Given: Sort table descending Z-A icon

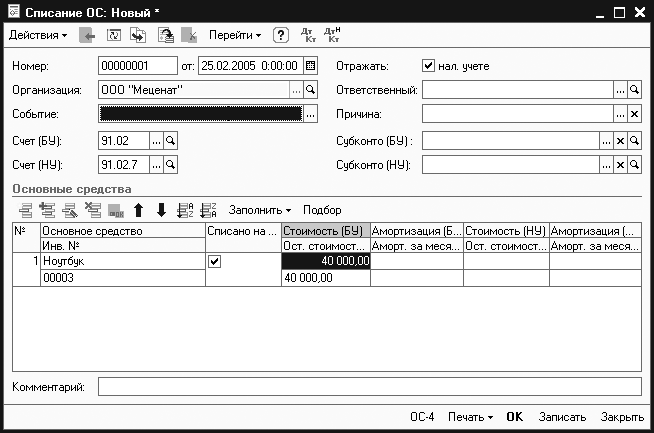Looking at the screenshot, I should coord(208,210).
